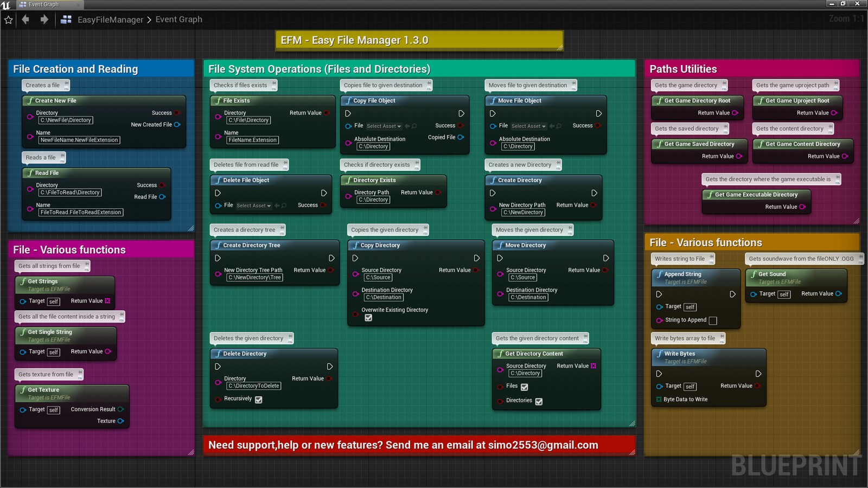
Task: Open the Select Asset dropdown in Copy File Object
Action: point(381,126)
